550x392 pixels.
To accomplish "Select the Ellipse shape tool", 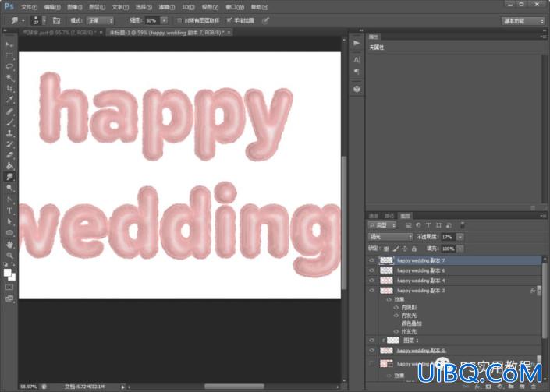I will click(9, 232).
